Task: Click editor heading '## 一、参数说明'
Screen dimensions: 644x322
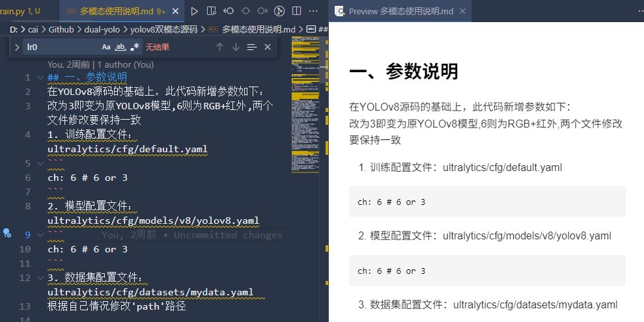Action: (87, 77)
